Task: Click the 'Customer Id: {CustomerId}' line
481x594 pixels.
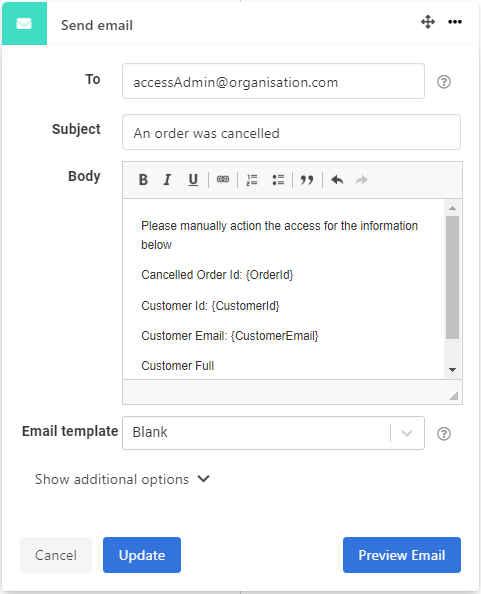Action: tap(210, 306)
